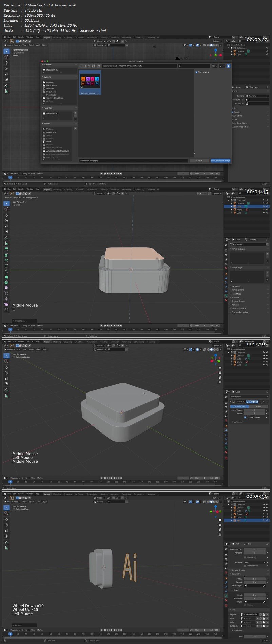Screen dimensions: 272x644
Task: Toggle the blue settings gear in File View
Action: (228, 66)
